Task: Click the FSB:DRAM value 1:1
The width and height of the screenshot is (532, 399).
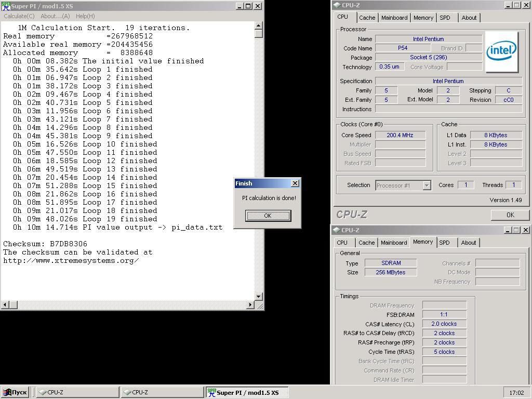Action: (x=444, y=314)
